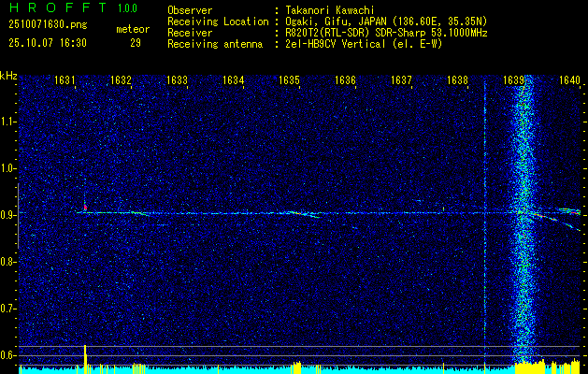Click the 1634 time marker
Screen dimensions: 588x374
[x=234, y=80]
